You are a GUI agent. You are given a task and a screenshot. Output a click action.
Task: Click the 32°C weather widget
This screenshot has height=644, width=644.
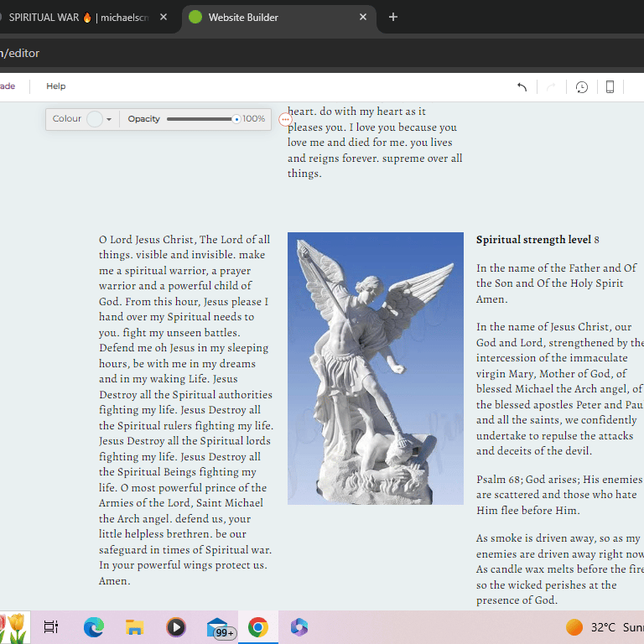click(604, 627)
